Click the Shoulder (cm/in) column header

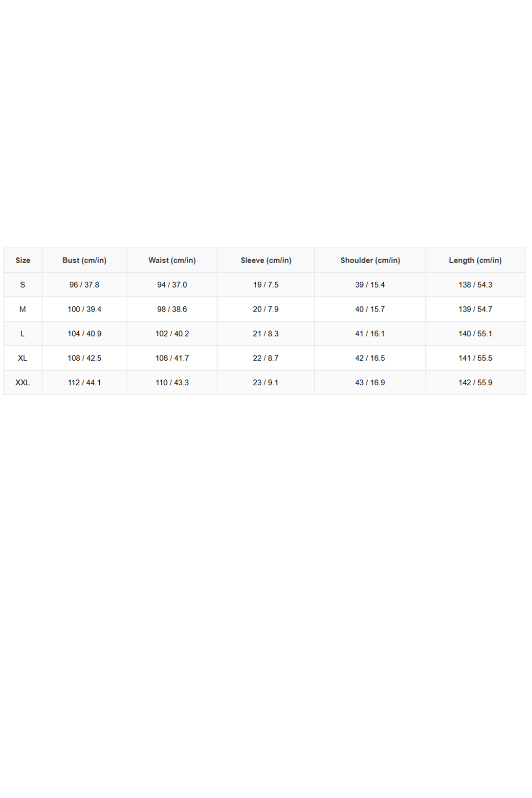tap(370, 260)
